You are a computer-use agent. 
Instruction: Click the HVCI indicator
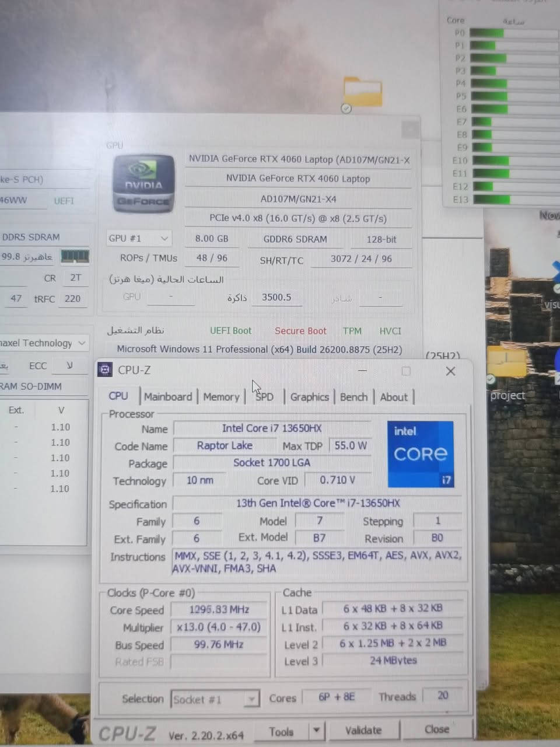[390, 331]
